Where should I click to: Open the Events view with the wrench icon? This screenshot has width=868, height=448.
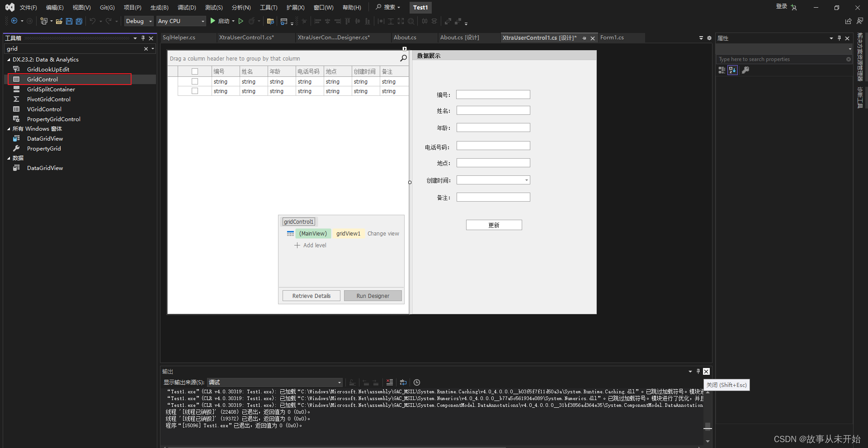tap(746, 70)
